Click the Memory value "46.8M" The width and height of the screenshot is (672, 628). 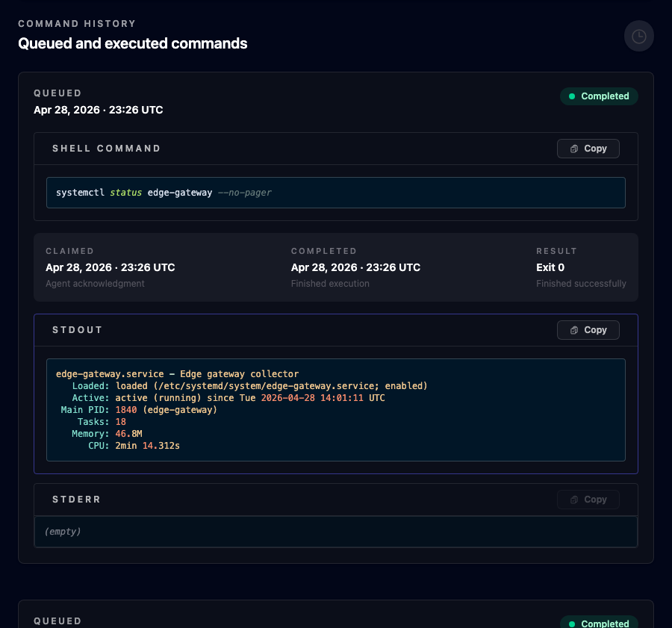click(x=128, y=434)
